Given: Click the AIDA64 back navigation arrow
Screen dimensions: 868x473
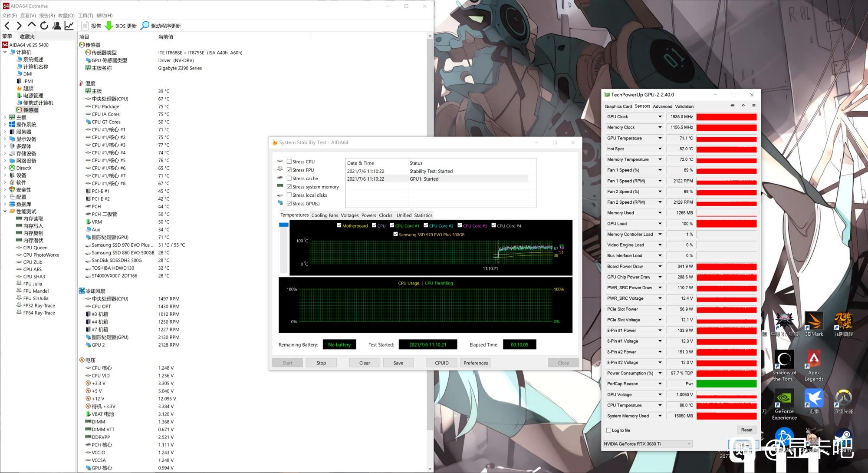Looking at the screenshot, I should point(7,26).
